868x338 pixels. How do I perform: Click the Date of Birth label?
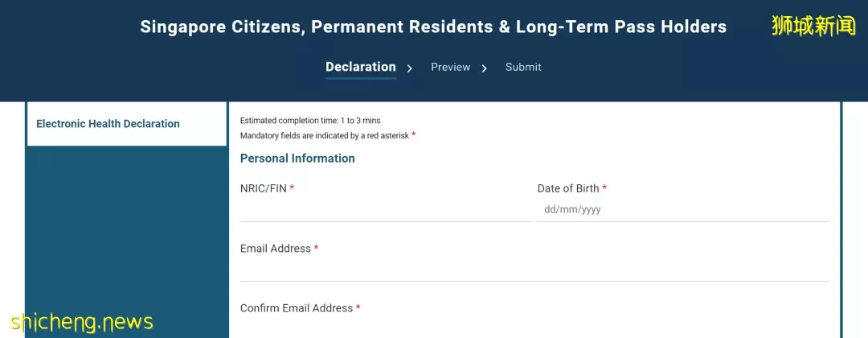click(x=568, y=188)
